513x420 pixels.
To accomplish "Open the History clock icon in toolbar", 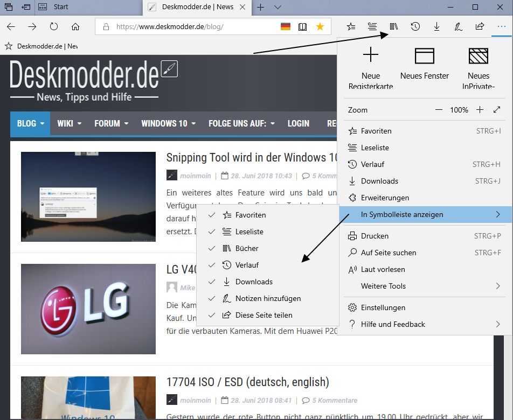I will [x=415, y=26].
